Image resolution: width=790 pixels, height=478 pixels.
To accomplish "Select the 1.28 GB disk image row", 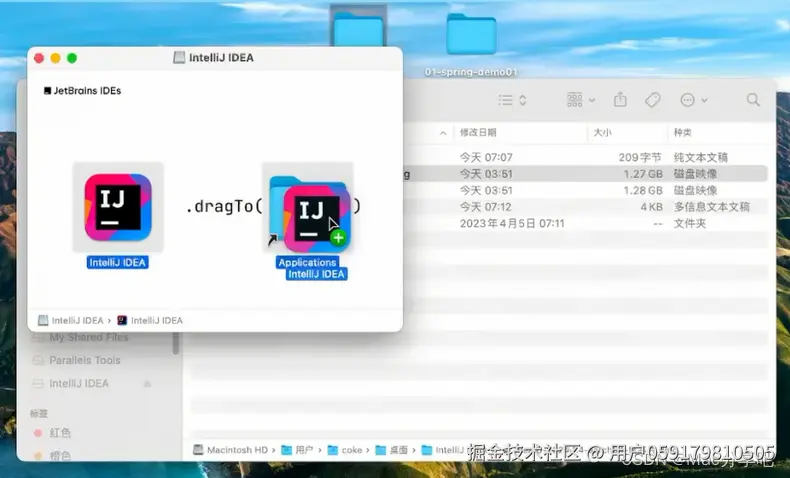I will [x=586, y=190].
